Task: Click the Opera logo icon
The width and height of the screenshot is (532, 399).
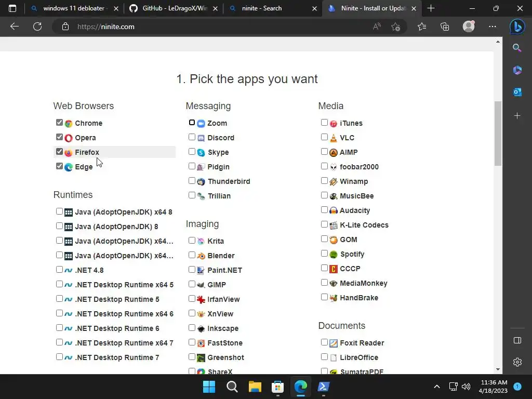Action: click(69, 138)
